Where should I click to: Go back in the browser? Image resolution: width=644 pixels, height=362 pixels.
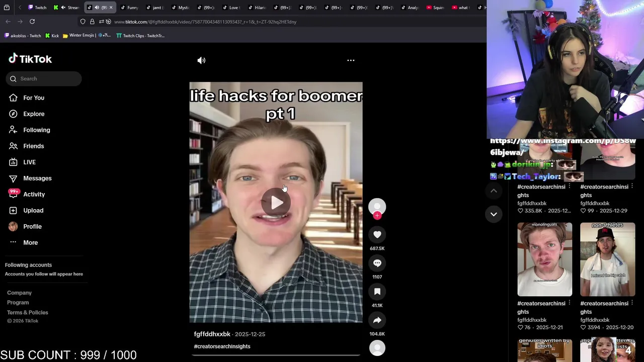(x=8, y=22)
